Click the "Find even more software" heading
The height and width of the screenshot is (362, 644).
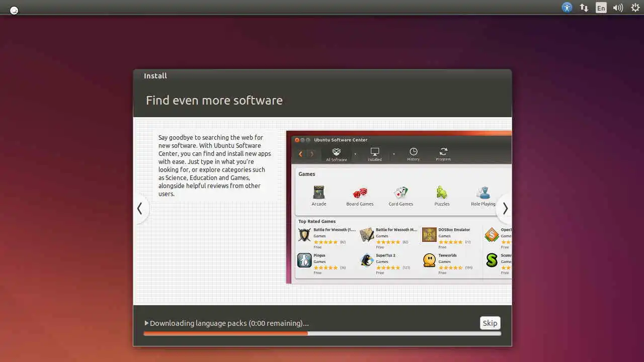click(214, 101)
